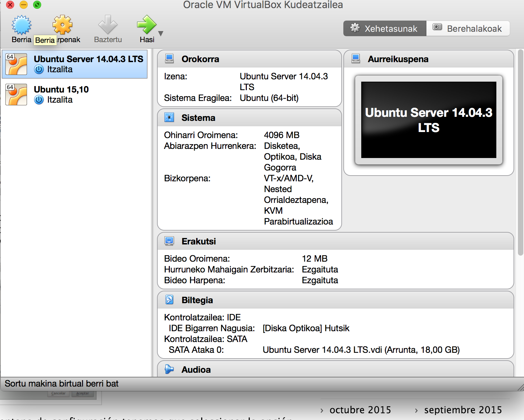This screenshot has width=524, height=420.
Task: Expand the octubre 2015 archive chevron
Action: coord(322,411)
